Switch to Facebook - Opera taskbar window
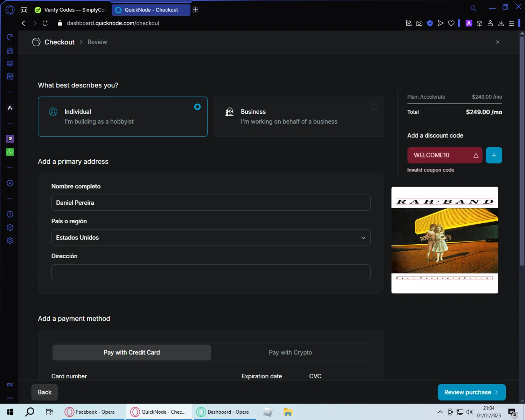This screenshot has height=420, width=525. (x=93, y=412)
